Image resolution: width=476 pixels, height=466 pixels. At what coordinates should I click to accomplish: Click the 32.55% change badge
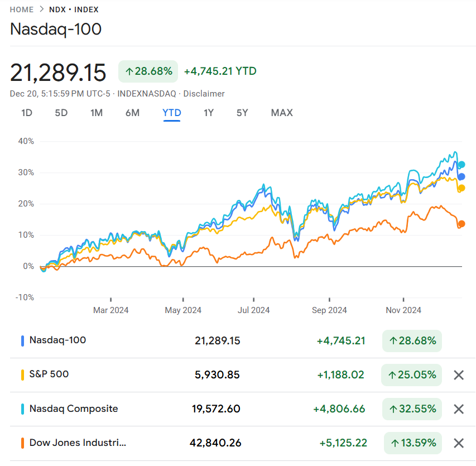coord(412,409)
